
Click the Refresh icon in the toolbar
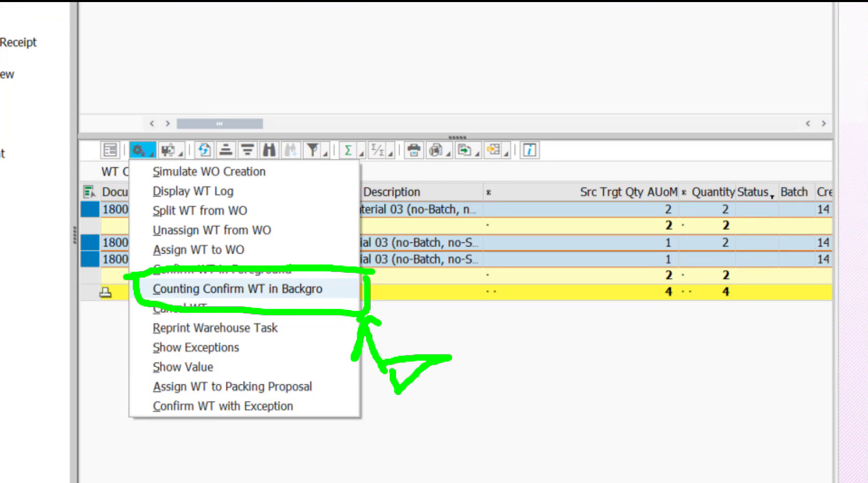tap(204, 150)
